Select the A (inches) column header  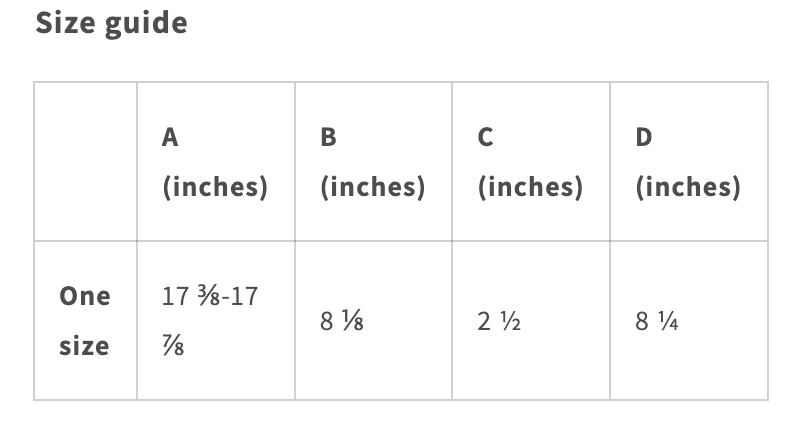[216, 162]
